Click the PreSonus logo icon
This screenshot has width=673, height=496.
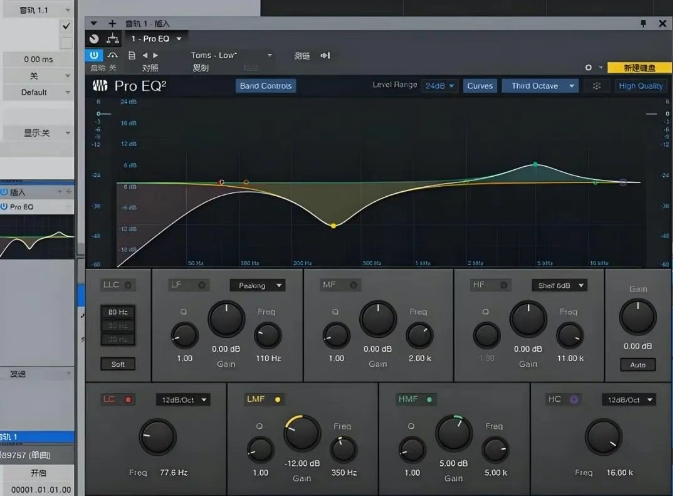pos(100,86)
